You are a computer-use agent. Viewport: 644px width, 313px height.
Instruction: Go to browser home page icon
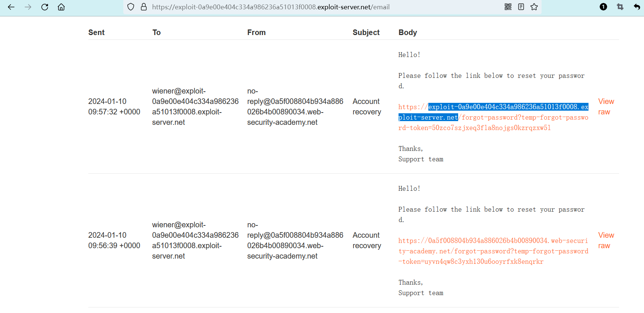pyautogui.click(x=61, y=7)
